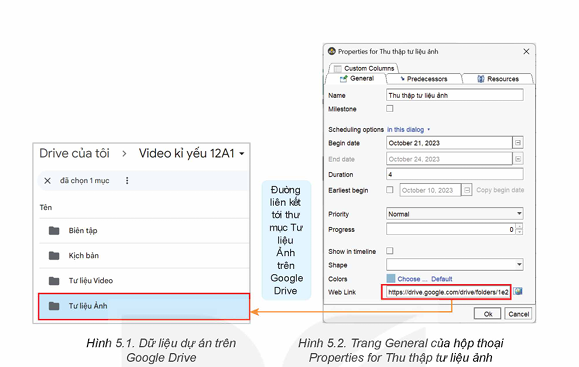Select the Kịch bản folder row
This screenshot has height=367, width=579.
point(144,255)
